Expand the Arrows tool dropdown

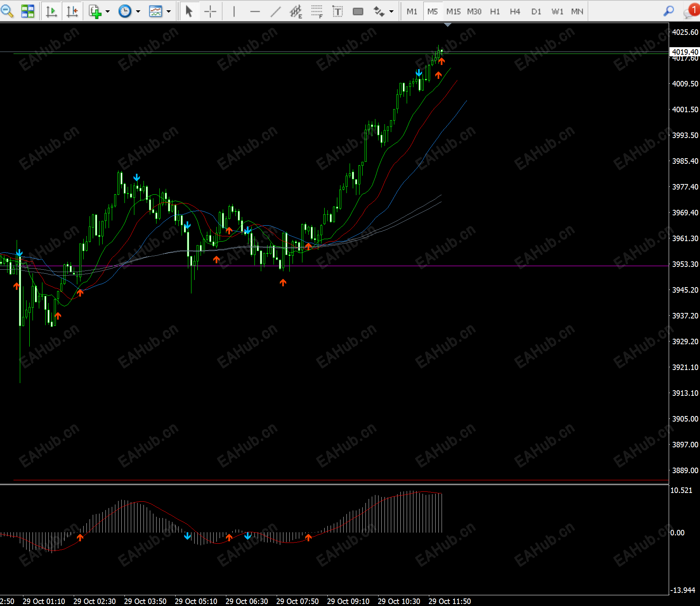coord(392,11)
